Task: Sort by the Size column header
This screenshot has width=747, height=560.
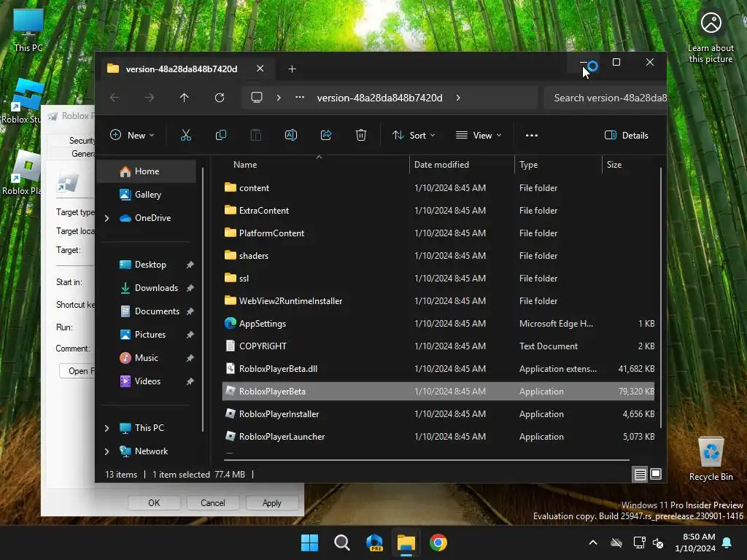Action: tap(630, 165)
